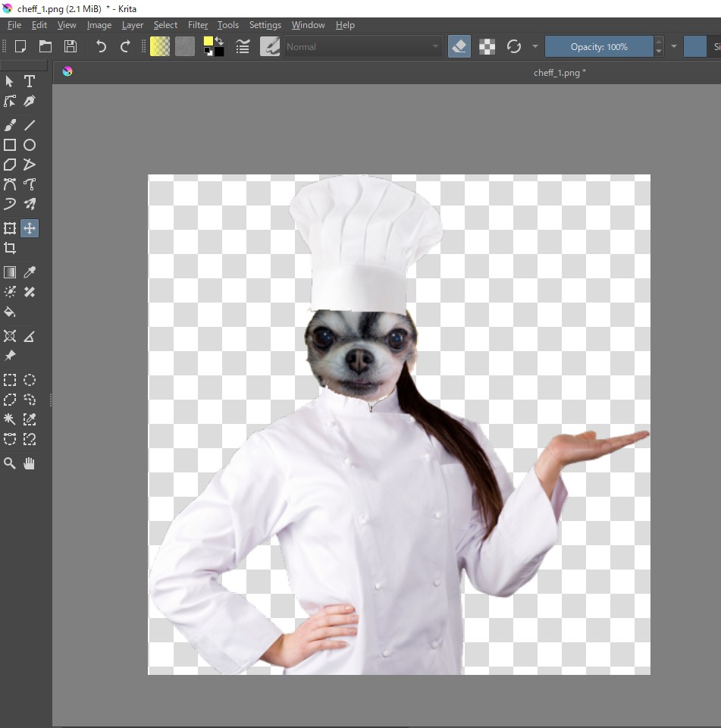The height and width of the screenshot is (728, 721).
Task: Select the Assistant tool
Action: (x=10, y=336)
